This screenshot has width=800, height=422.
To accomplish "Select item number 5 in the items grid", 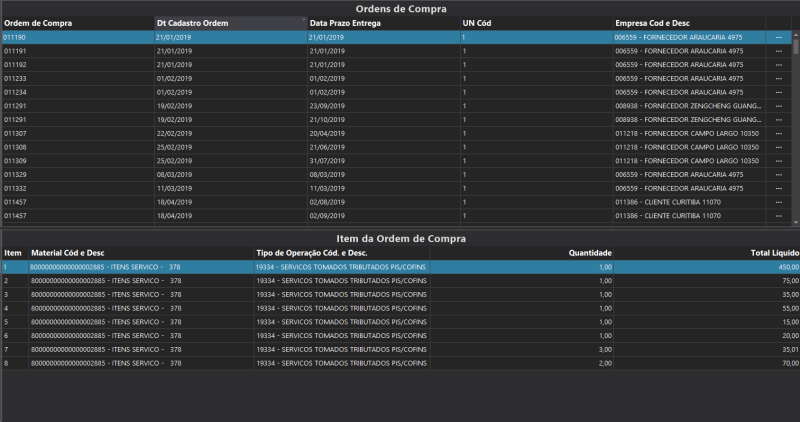I will 15,322.
